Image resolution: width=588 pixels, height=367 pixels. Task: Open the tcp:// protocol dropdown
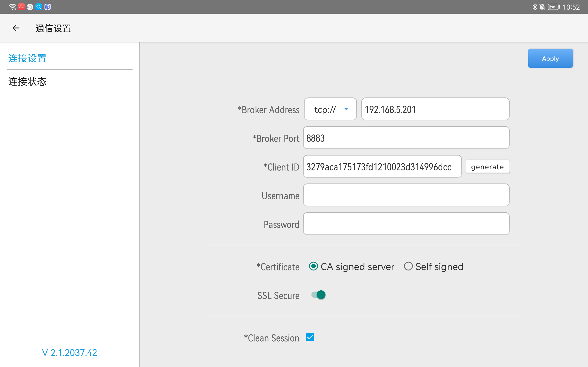(x=331, y=109)
